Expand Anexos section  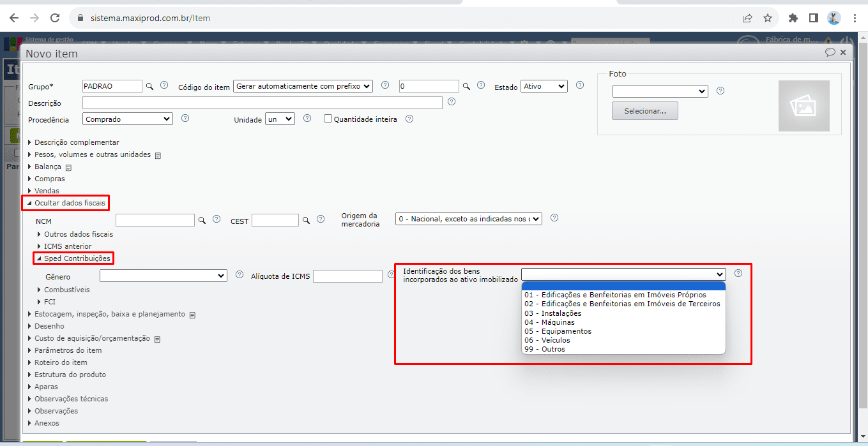click(43, 423)
